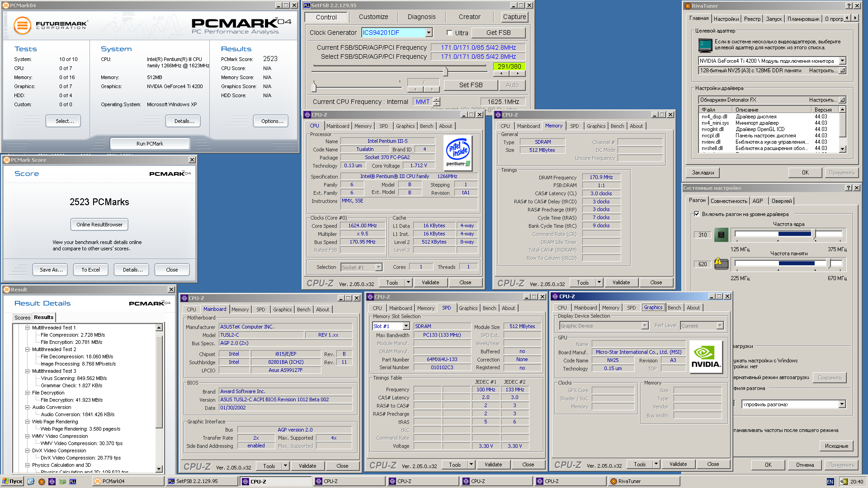Click the Select… button under Tests in PCMark04
This screenshot has height=488, width=868.
click(63, 121)
